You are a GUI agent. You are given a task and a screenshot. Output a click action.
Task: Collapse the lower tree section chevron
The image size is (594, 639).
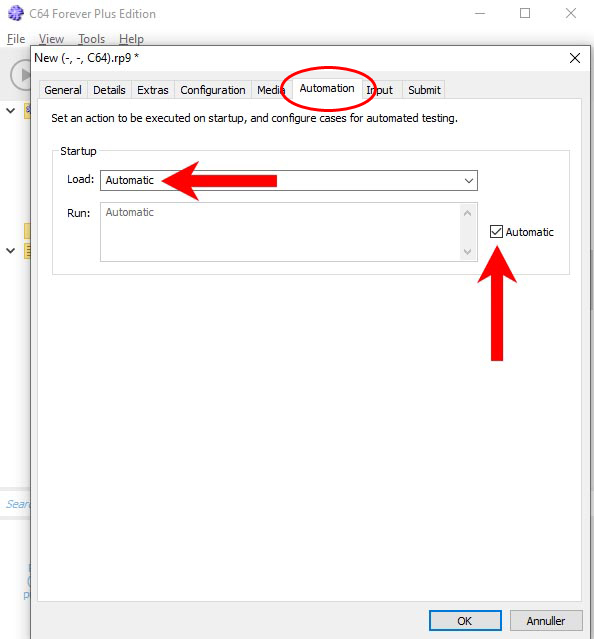pyautogui.click(x=11, y=251)
